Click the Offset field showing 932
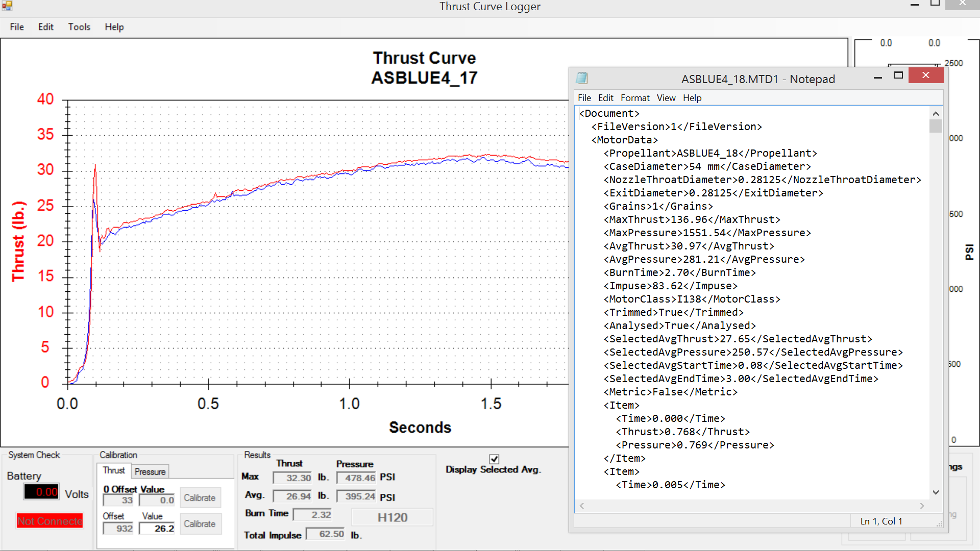The width and height of the screenshot is (980, 551). (x=118, y=529)
